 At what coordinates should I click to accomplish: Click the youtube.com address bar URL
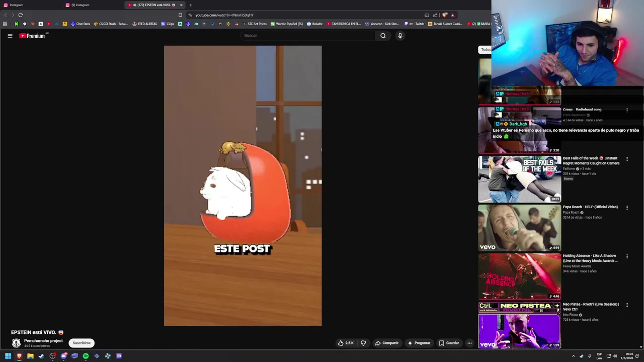coord(224,15)
